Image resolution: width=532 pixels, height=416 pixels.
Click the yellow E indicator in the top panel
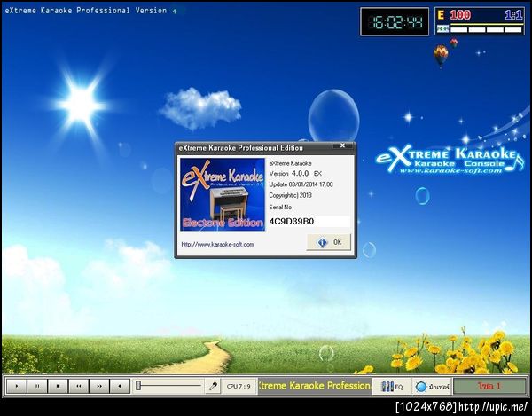point(441,15)
